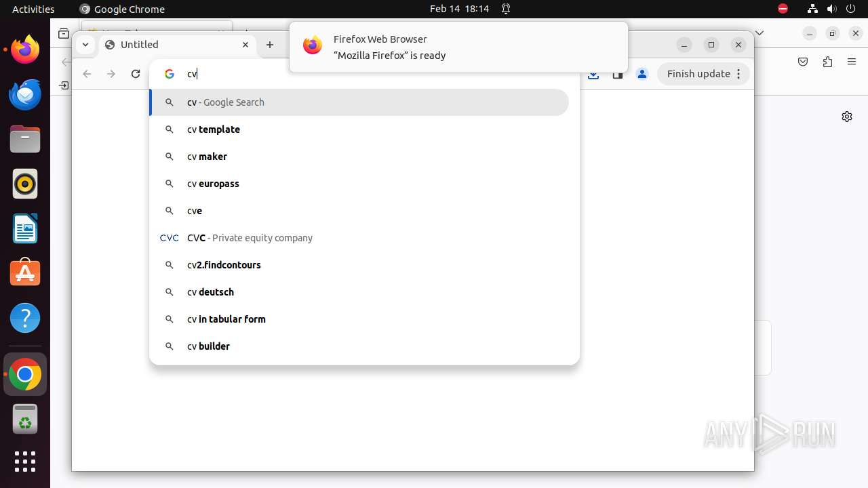Select 'cv - Google Search' suggestion
The image size is (868, 488).
[359, 102]
